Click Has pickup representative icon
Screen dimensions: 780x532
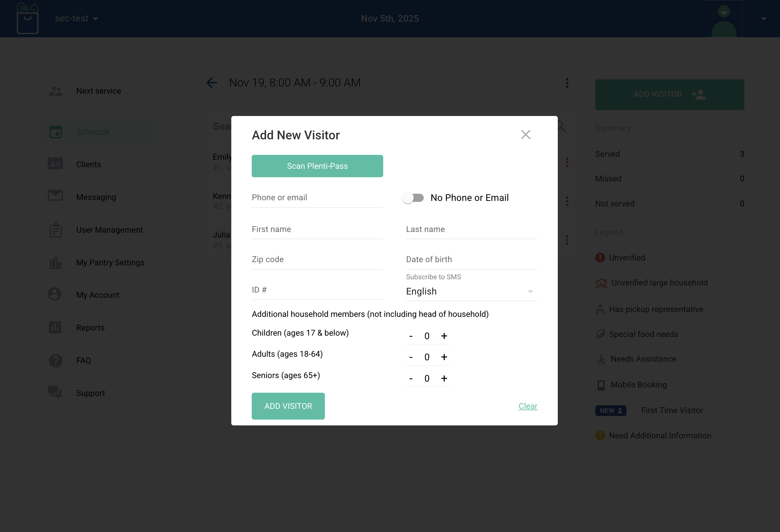(600, 309)
